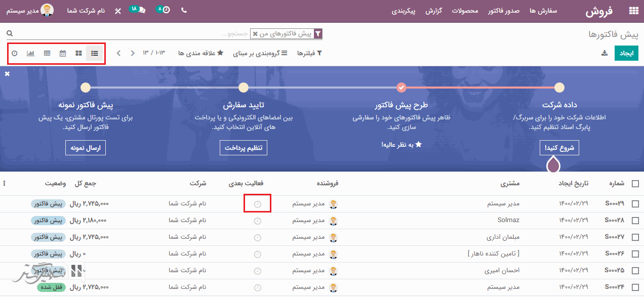This screenshot has width=644, height=297.
Task: Switch to Calendar view
Action: coord(63,53)
